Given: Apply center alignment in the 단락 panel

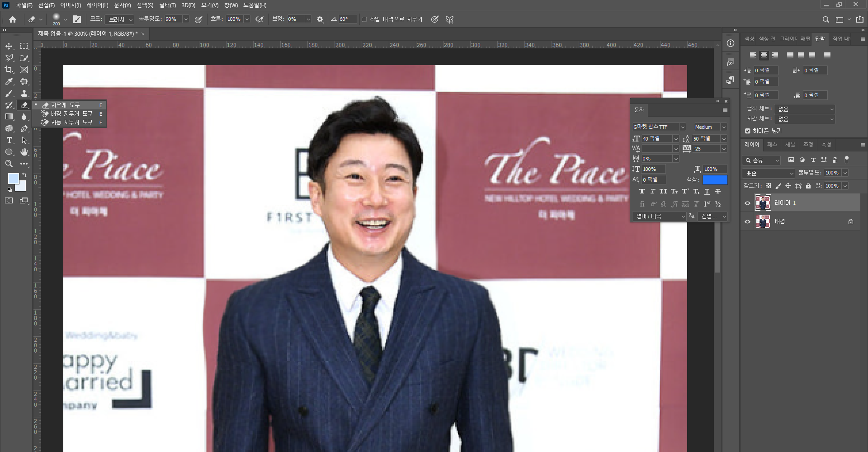Looking at the screenshot, I should (764, 55).
